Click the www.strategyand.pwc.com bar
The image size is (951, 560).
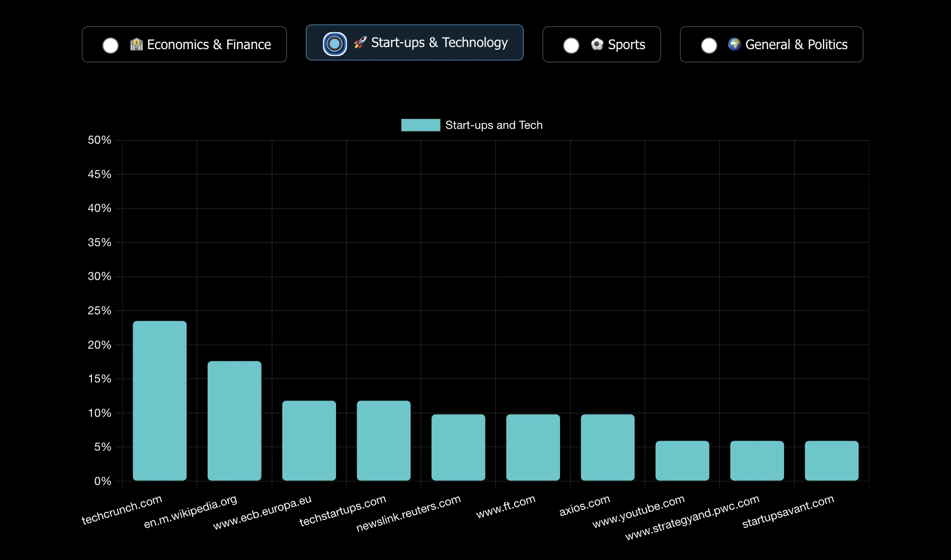coord(757,461)
